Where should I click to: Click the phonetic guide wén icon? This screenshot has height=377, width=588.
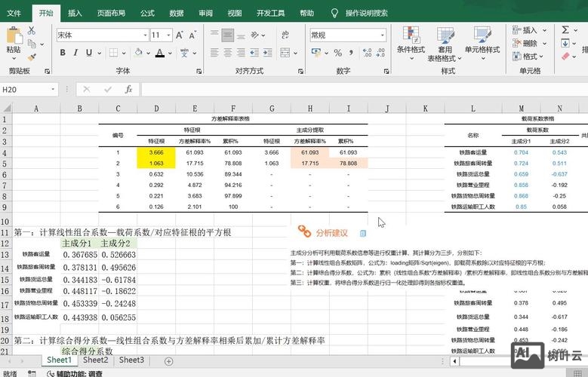tap(184, 53)
